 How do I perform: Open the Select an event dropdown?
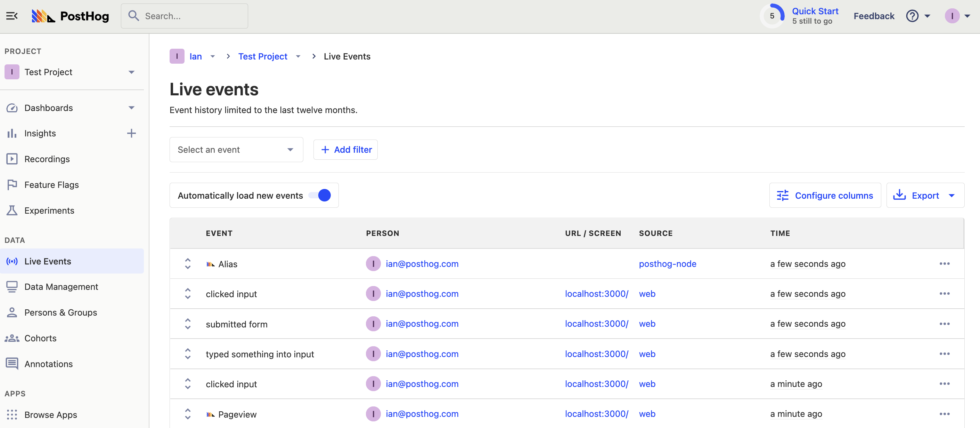pos(236,150)
